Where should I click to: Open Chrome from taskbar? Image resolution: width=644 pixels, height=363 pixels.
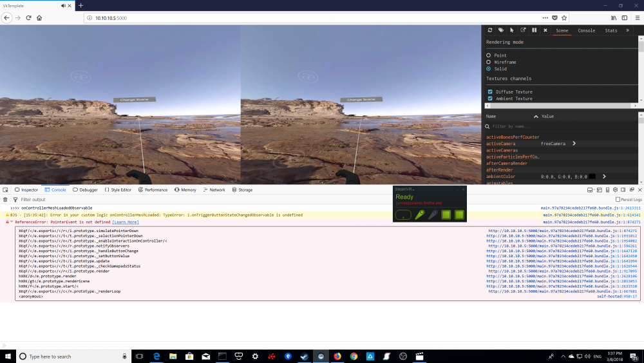pyautogui.click(x=354, y=357)
